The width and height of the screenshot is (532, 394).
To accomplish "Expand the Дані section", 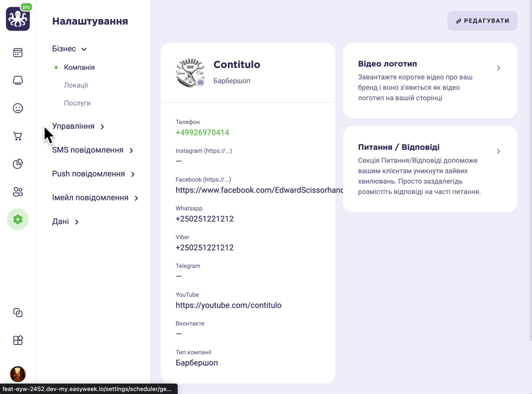I will point(65,222).
